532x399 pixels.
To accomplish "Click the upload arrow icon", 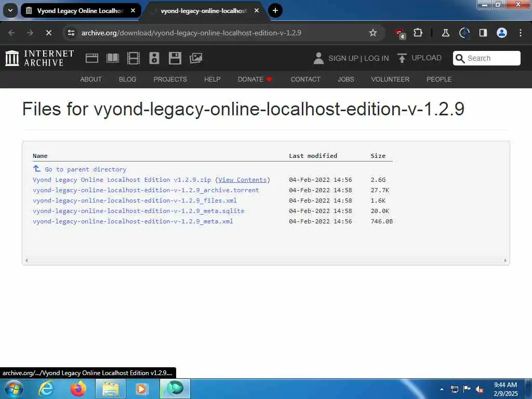I will (x=402, y=58).
